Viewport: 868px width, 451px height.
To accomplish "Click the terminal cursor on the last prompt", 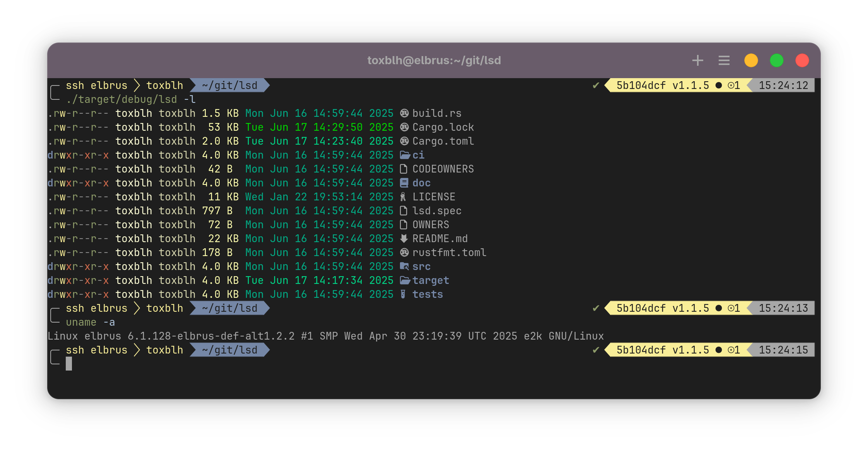I will pos(69,364).
